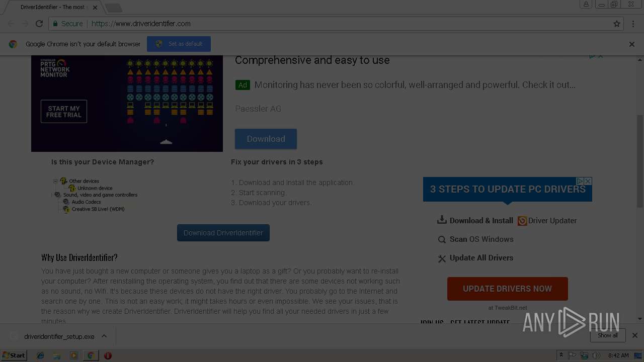Go back using the browser back arrow
The width and height of the screenshot is (644, 362).
pos(11,24)
